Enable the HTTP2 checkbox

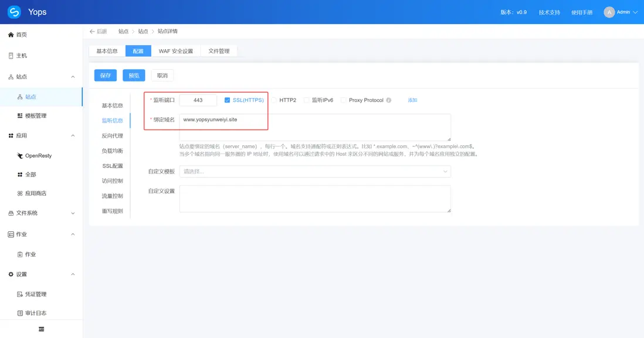click(x=274, y=101)
